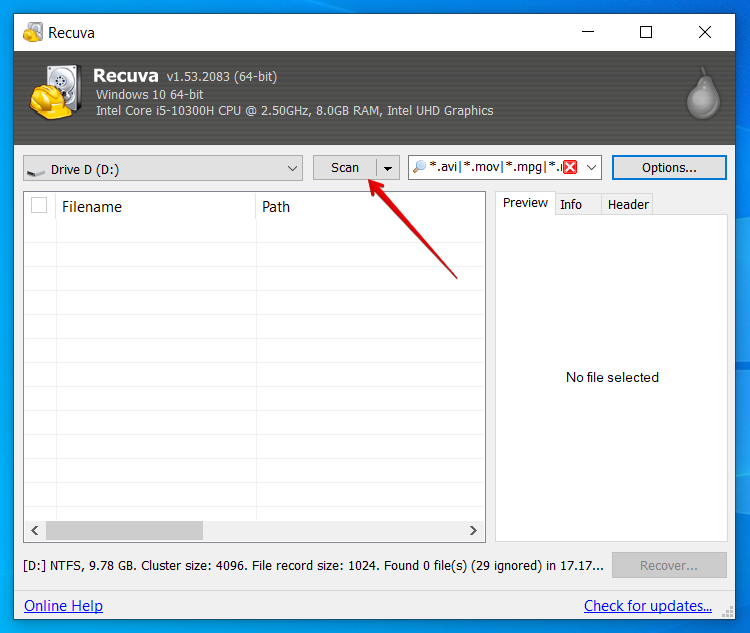Switch to the Preview tab
The width and height of the screenshot is (750, 633).
coord(525,203)
